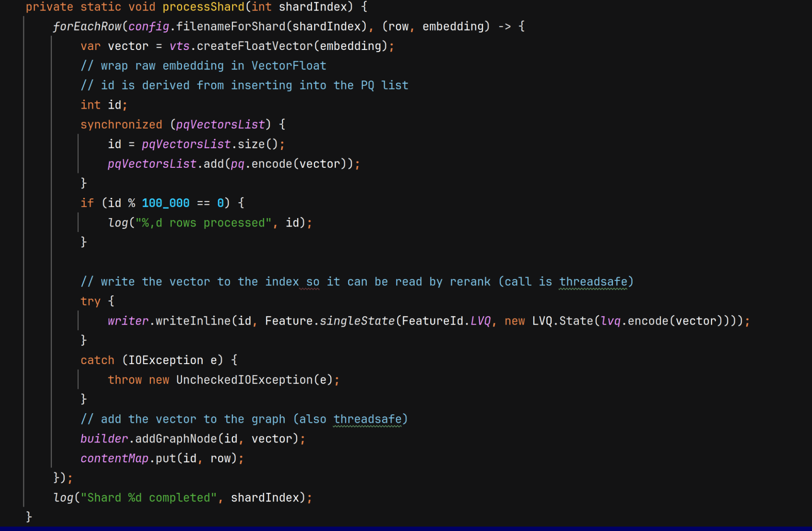Click LVQ.State constructor call
Screen dimensions: 812x531
point(562,321)
